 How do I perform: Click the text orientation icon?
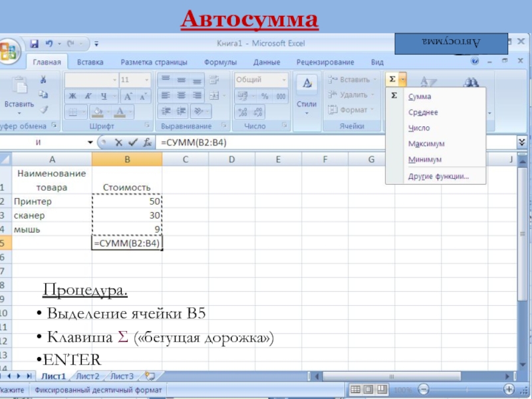click(x=199, y=111)
